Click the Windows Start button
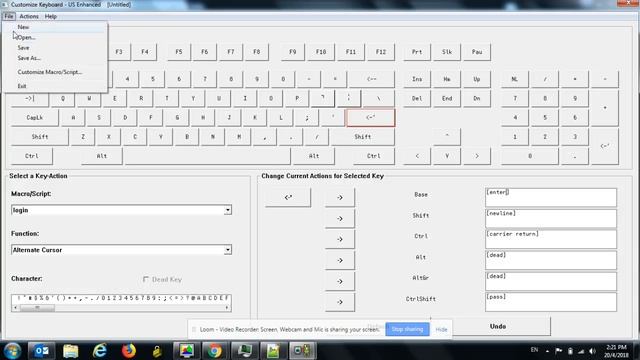 12,351
